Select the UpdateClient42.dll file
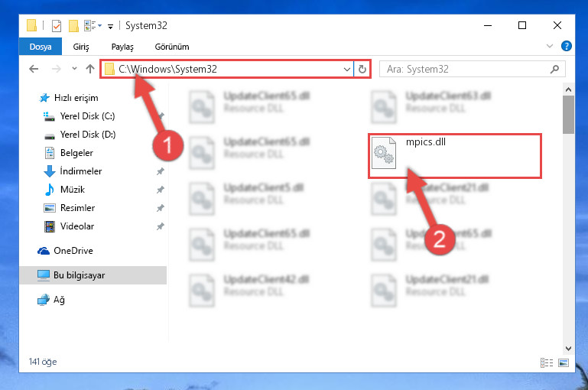This screenshot has width=588, height=390. (x=249, y=291)
